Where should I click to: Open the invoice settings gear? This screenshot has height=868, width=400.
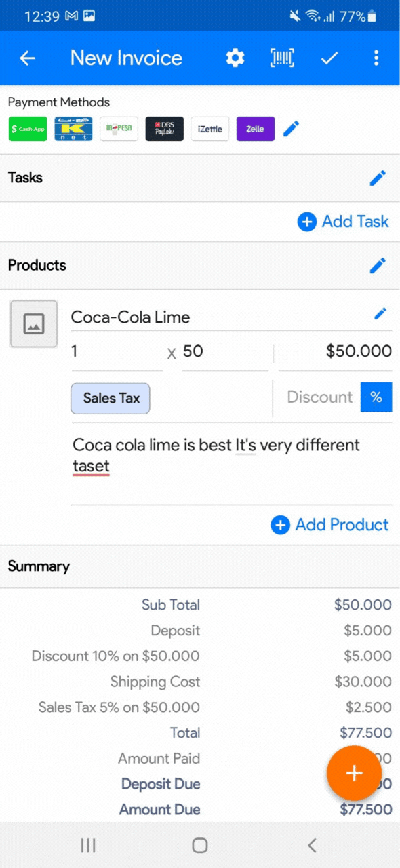click(x=235, y=58)
